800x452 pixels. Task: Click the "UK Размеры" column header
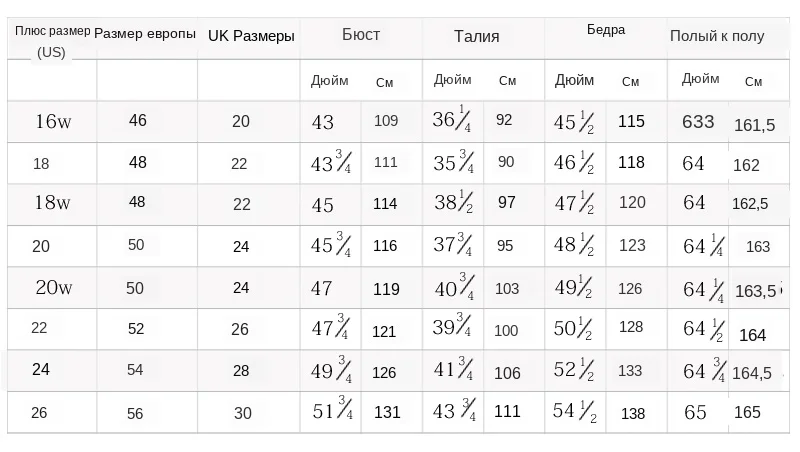click(251, 36)
